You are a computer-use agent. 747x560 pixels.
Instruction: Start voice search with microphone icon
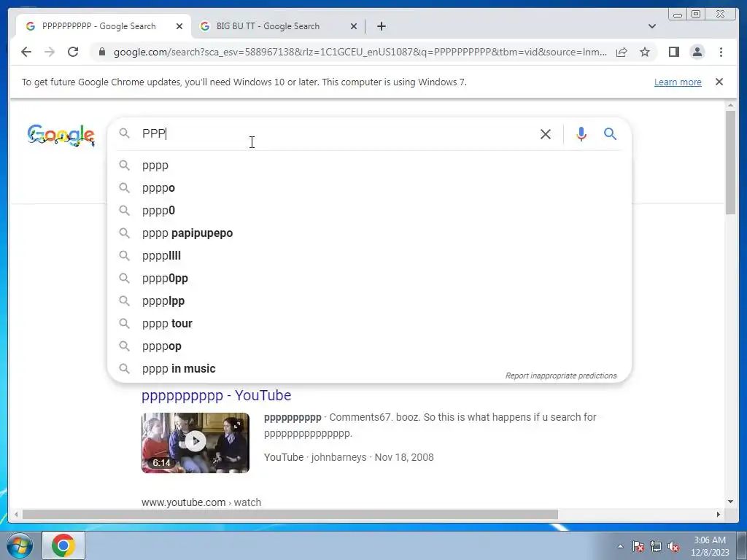[x=581, y=134]
